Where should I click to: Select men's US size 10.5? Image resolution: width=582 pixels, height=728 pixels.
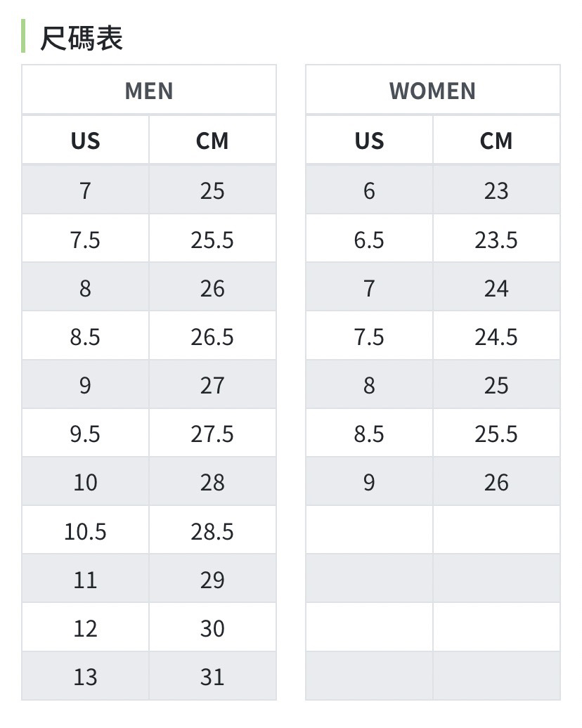85,532
